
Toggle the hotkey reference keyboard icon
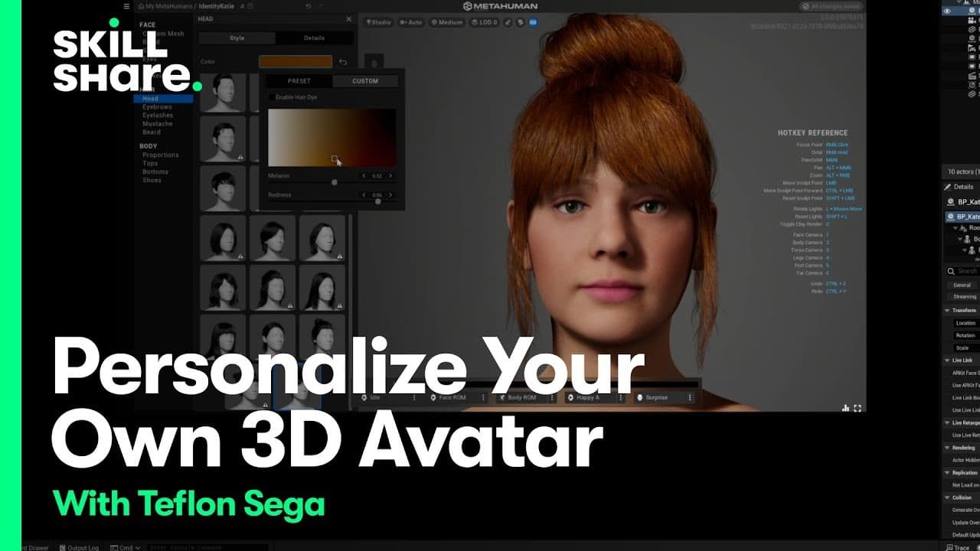[533, 22]
